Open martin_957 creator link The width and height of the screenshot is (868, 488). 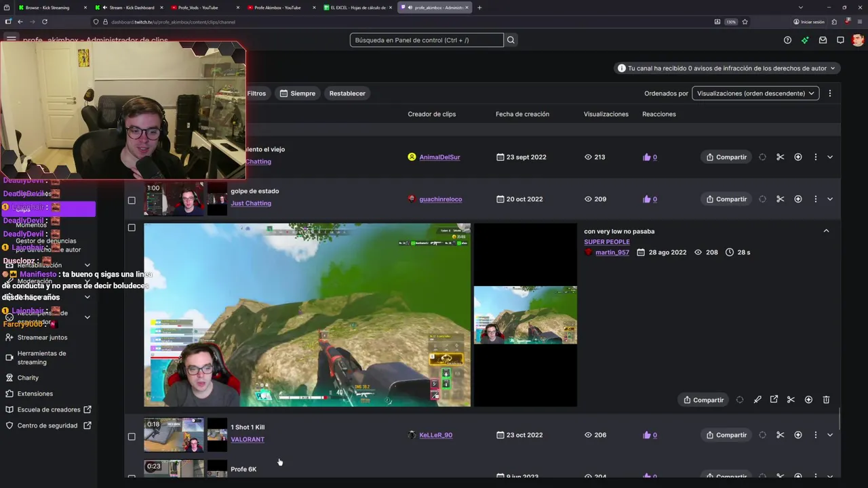tap(612, 252)
